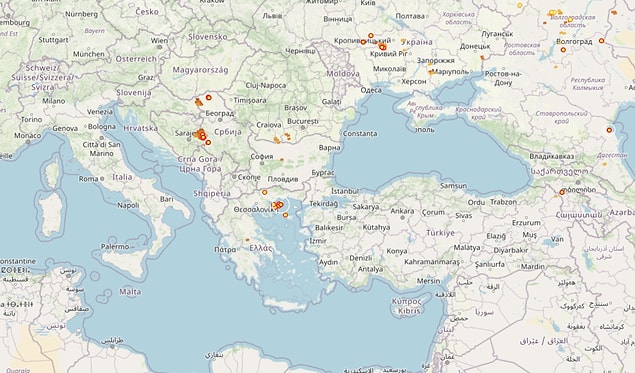Click the București city label
The height and width of the screenshot is (373, 635).
pos(303,121)
